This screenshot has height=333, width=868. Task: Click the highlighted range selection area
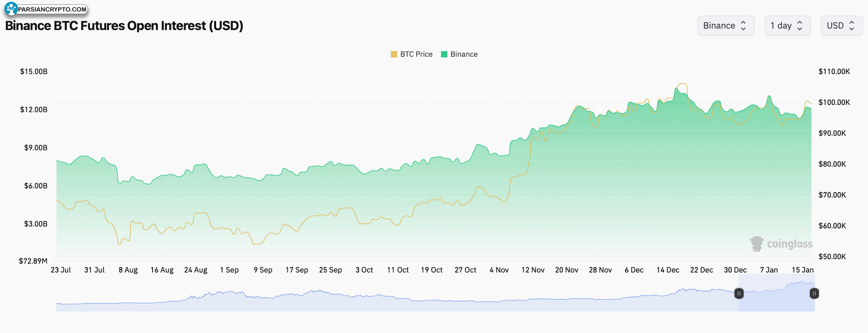pyautogui.click(x=777, y=293)
